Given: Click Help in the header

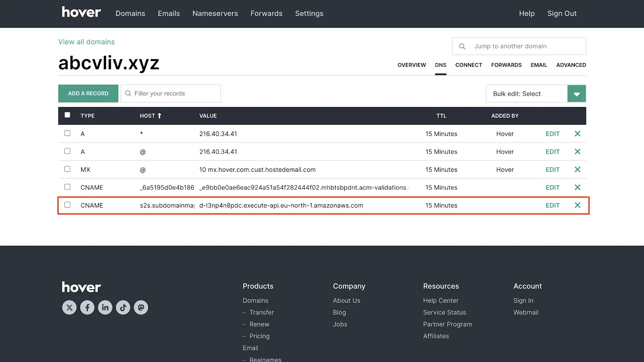Looking at the screenshot, I should [527, 14].
